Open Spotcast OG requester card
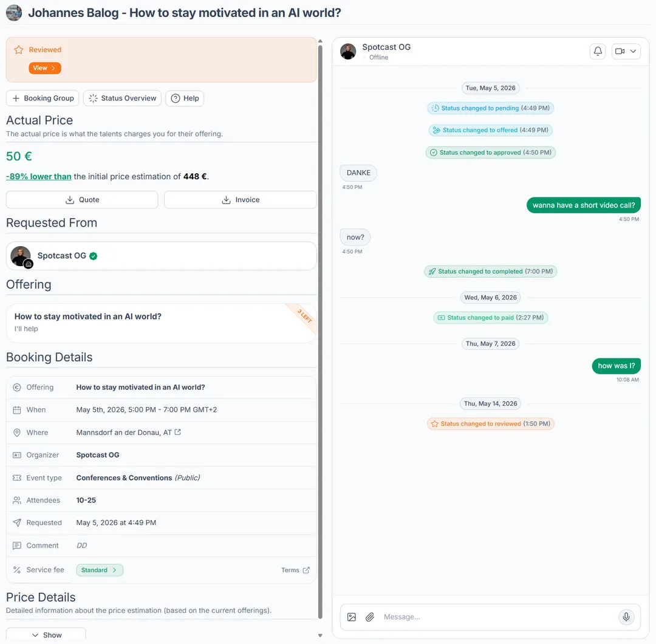 pyautogui.click(x=161, y=256)
